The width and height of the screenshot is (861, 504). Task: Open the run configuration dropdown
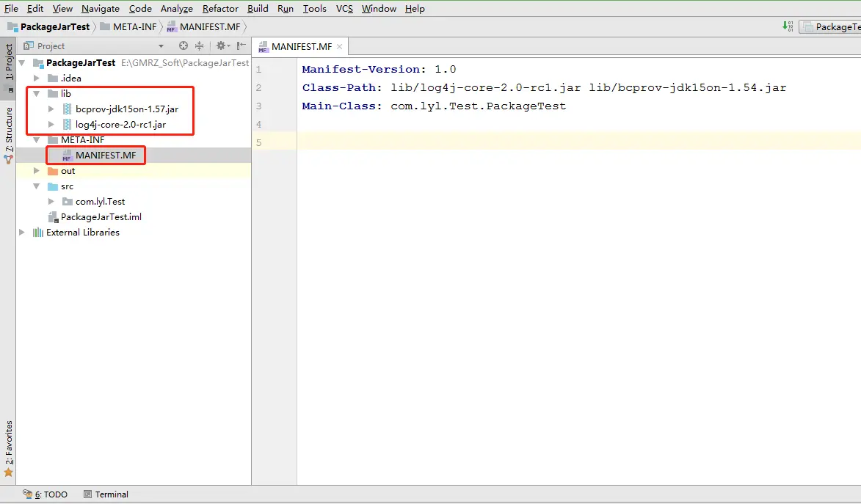click(830, 27)
